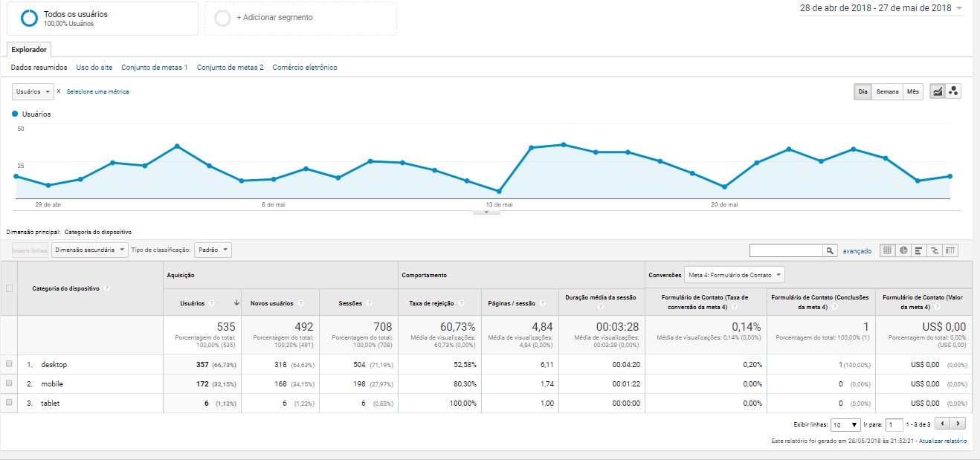Screen dimensions: 980x460
Task: Click the table search magnifier button
Action: click(830, 250)
